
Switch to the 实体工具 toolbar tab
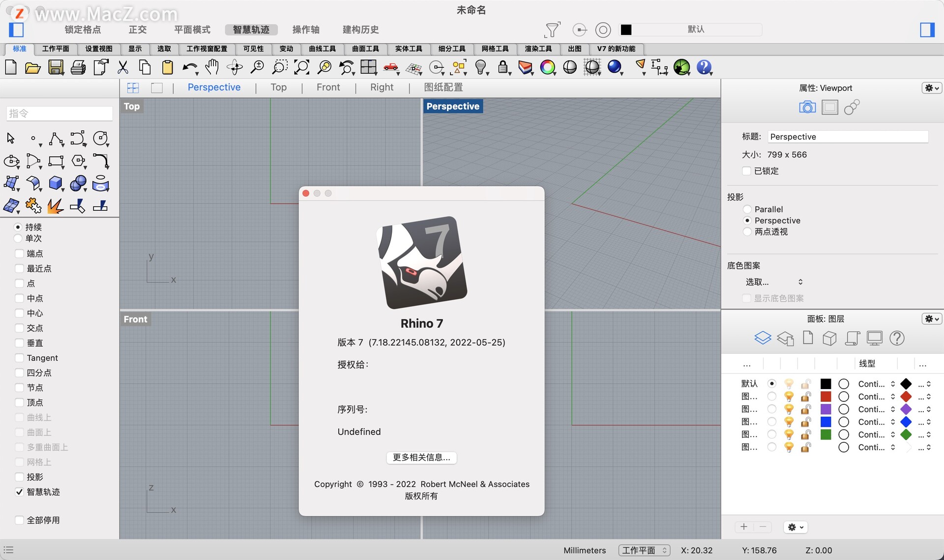point(409,49)
